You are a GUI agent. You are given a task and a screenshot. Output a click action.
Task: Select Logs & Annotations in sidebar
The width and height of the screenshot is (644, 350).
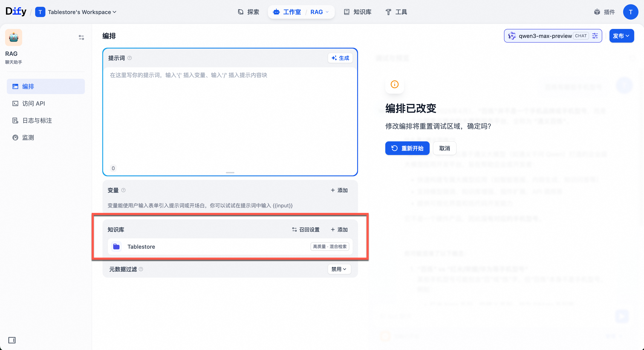point(37,120)
